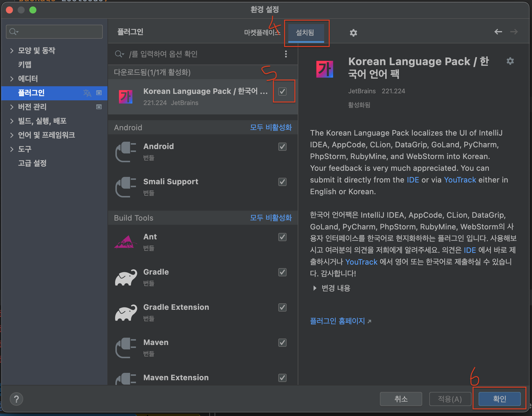This screenshot has width=532, height=416.
Task: Click the magnifier icon in the plugin search field
Action: pyautogui.click(x=119, y=54)
